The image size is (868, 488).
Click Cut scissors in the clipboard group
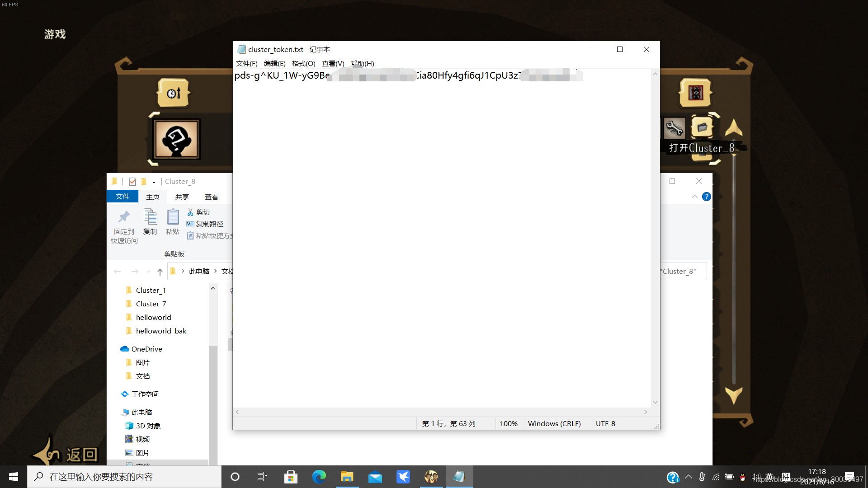(x=190, y=212)
